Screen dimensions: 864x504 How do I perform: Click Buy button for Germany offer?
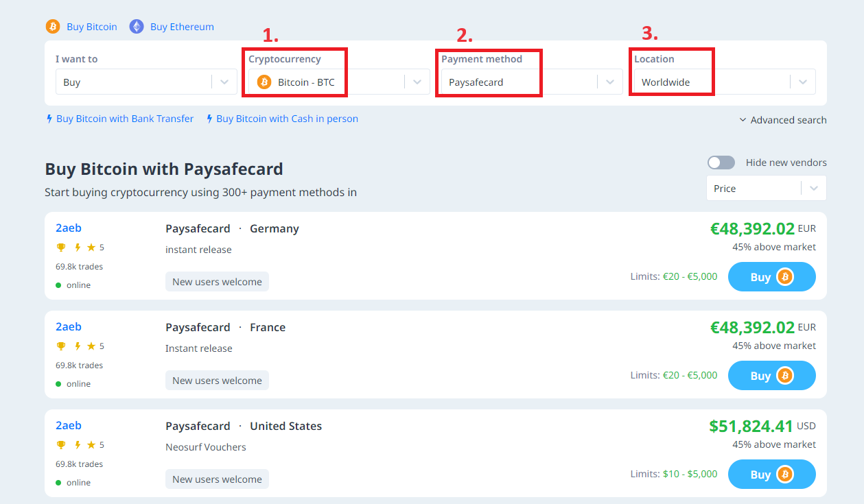[772, 277]
